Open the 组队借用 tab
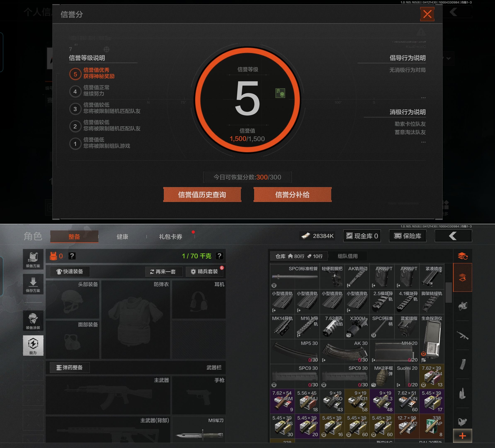Viewport: 495px width, 448px height. [347, 256]
